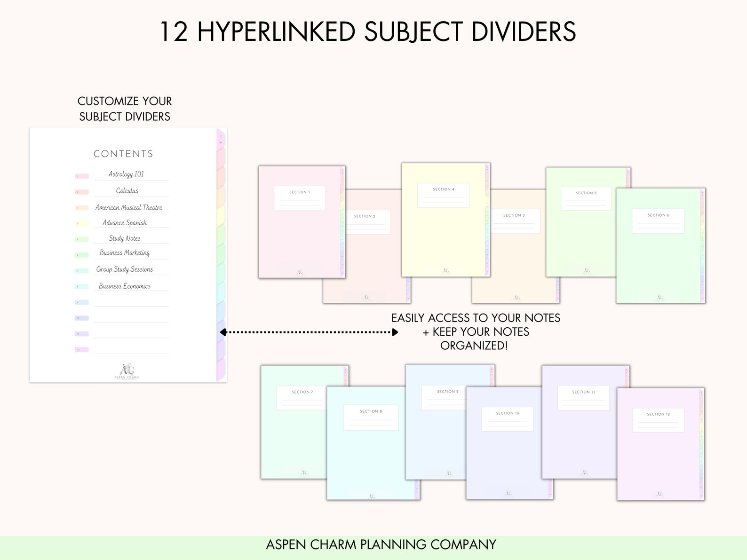Click the Aspen Charm logo on the Contents page
The image size is (747, 560).
click(127, 371)
